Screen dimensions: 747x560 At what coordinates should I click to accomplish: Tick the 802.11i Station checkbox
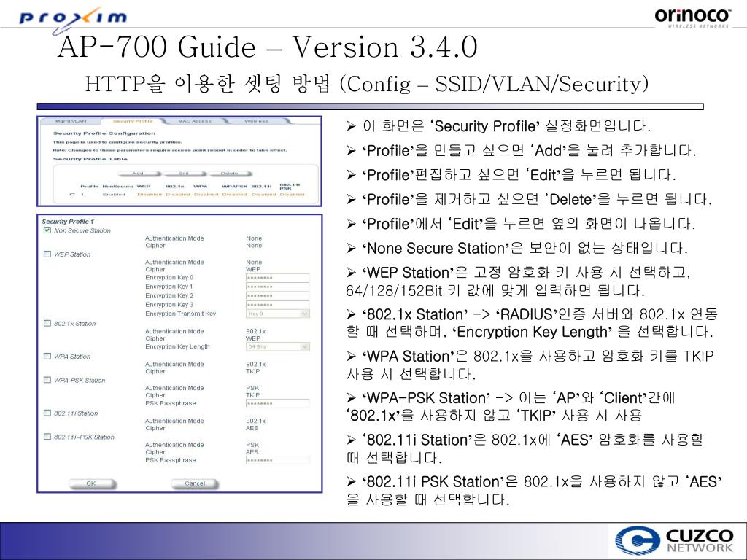(x=47, y=413)
